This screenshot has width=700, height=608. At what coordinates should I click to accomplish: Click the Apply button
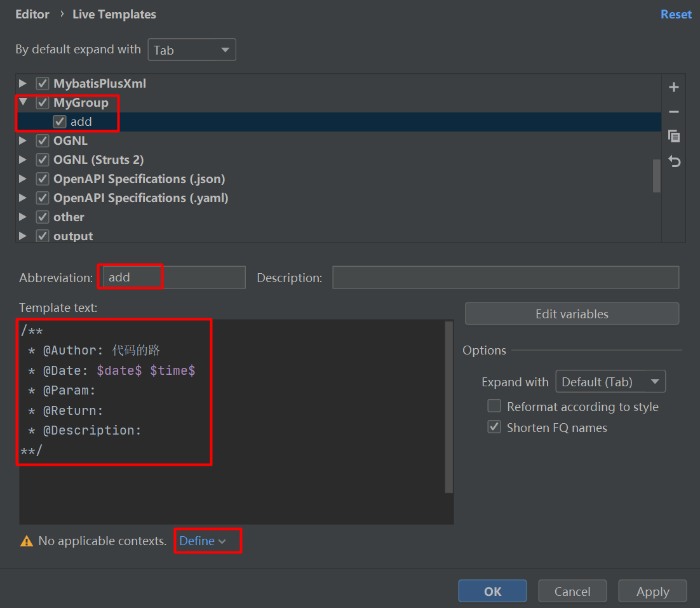click(652, 591)
